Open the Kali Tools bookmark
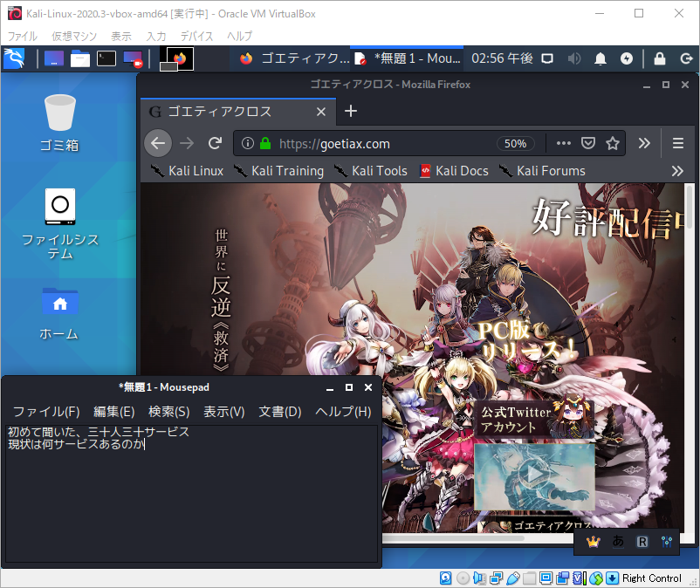This screenshot has width=700, height=588. click(x=371, y=171)
